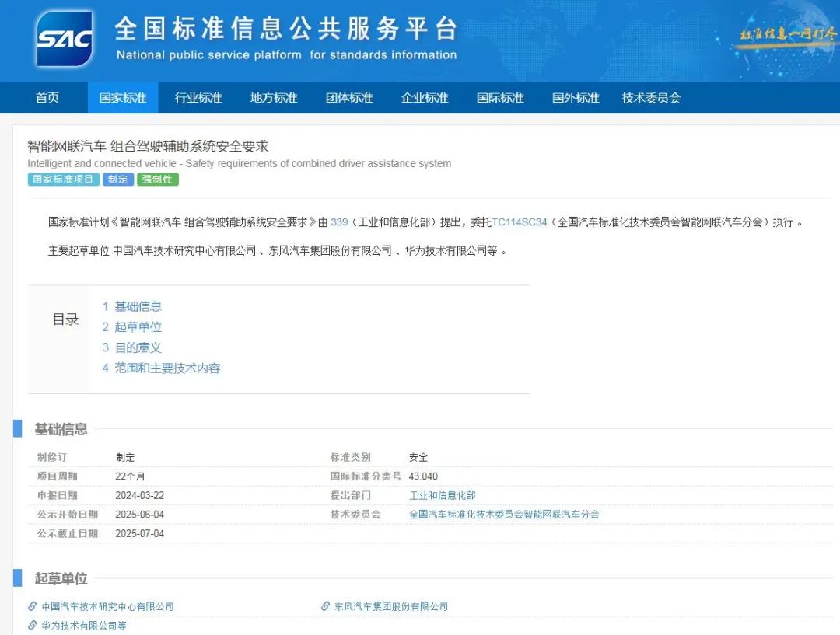Image resolution: width=840 pixels, height=635 pixels.
Task: Open the TC114SC34 committee link
Action: coord(520,222)
